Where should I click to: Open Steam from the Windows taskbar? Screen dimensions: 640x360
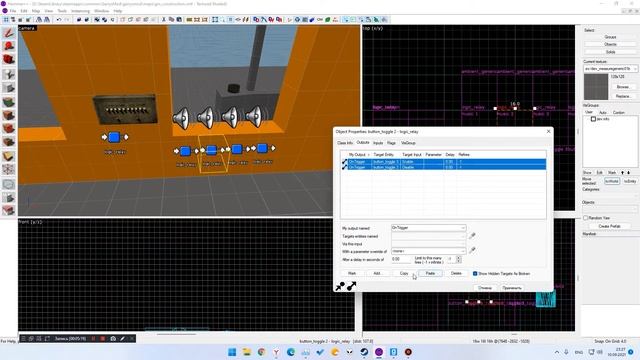point(364,352)
